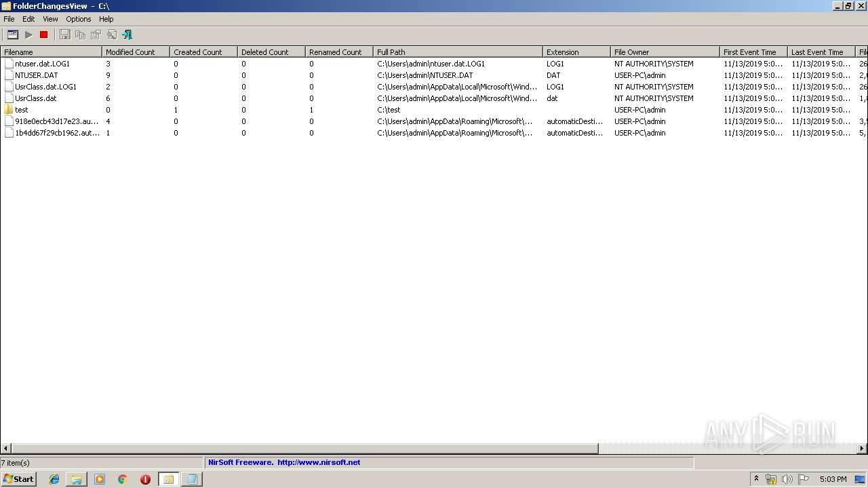The width and height of the screenshot is (868, 488).
Task: Open the Start menu
Action: point(19,479)
